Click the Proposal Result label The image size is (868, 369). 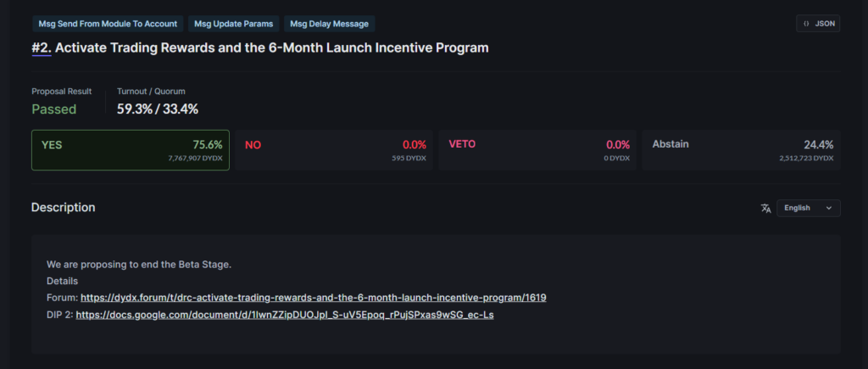(61, 92)
